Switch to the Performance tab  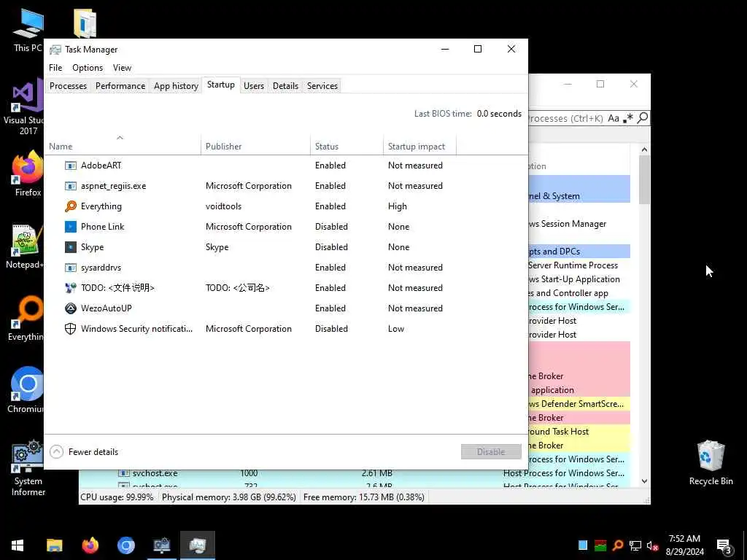tap(120, 86)
